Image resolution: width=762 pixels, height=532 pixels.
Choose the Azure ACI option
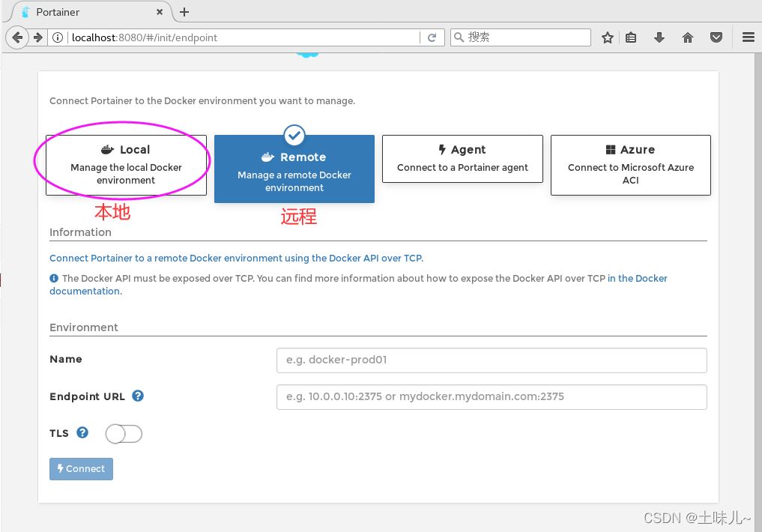coord(630,165)
